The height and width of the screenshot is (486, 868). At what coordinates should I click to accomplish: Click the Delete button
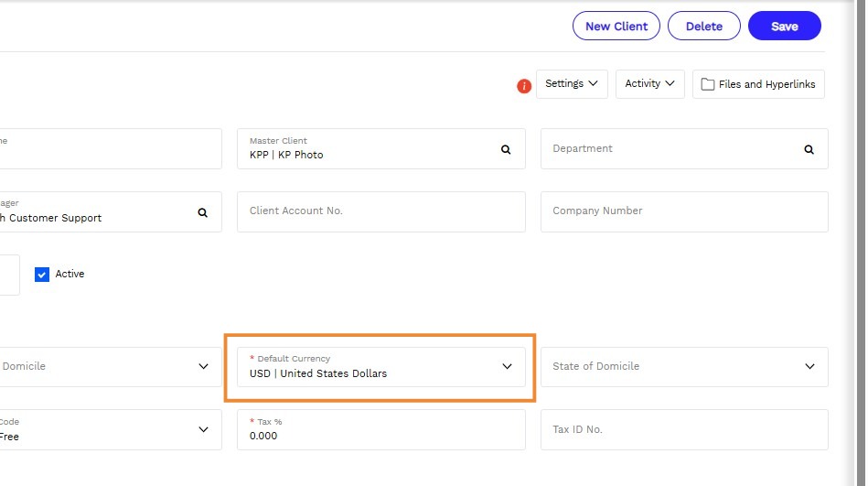tap(703, 26)
